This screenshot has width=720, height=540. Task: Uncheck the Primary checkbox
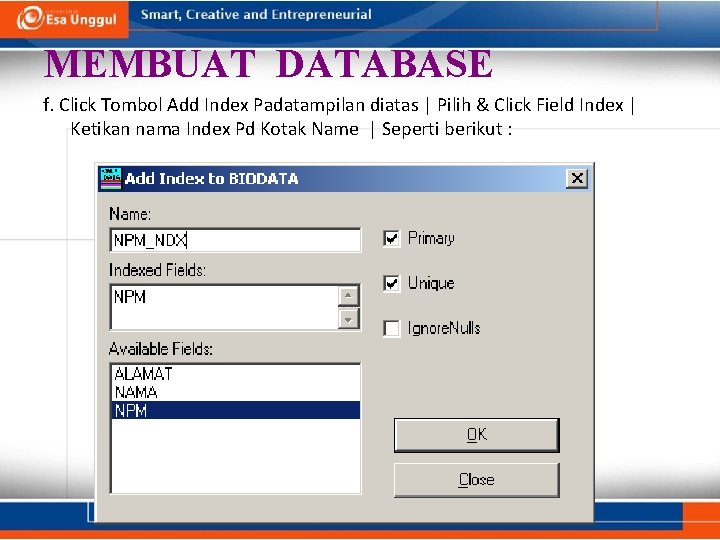392,238
